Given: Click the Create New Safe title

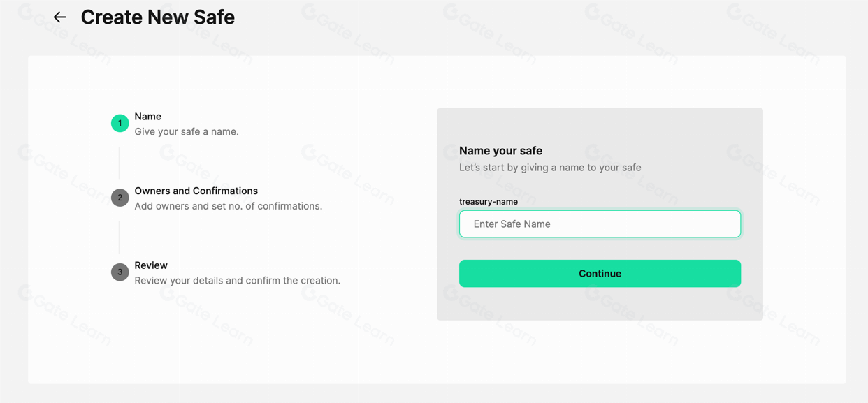Looking at the screenshot, I should (157, 17).
